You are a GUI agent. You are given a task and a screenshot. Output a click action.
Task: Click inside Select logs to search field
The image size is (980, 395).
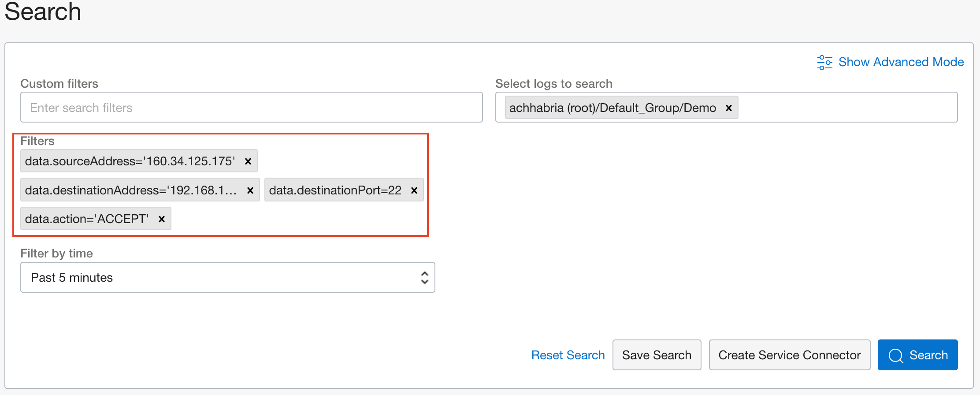pos(846,108)
